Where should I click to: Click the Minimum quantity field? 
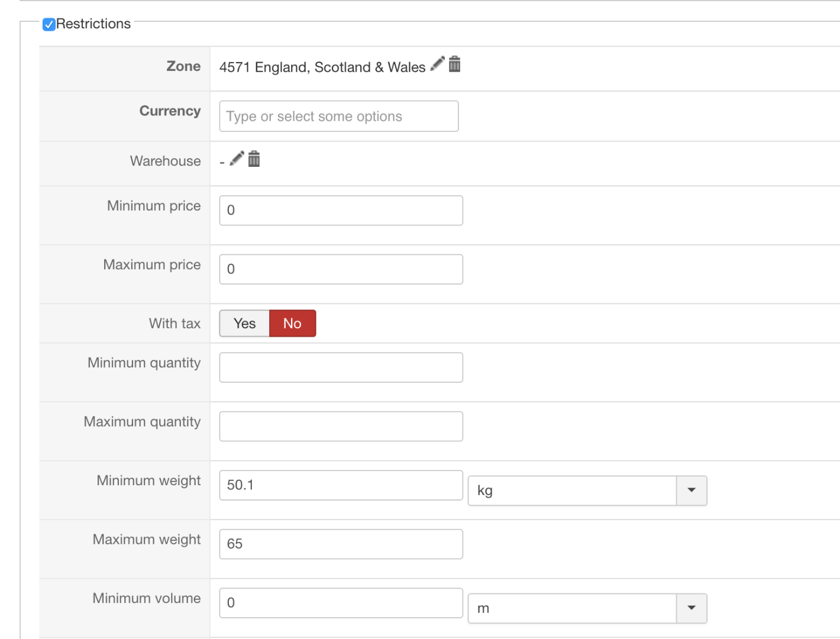(x=341, y=367)
